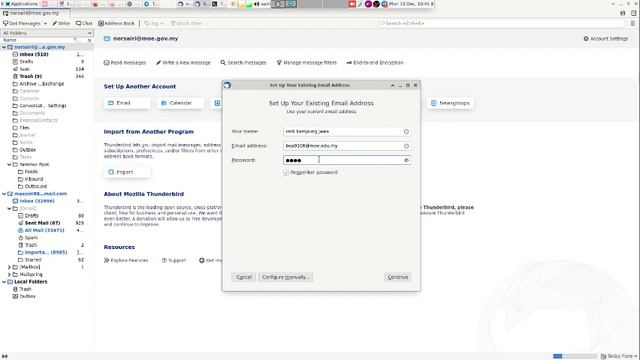
Task: Expand the Mailspring folder
Action: click(x=9, y=275)
